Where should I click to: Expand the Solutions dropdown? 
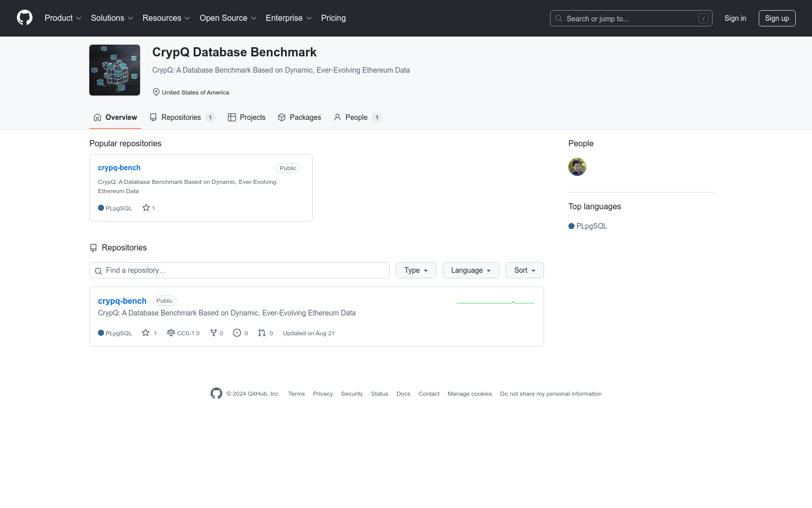112,18
